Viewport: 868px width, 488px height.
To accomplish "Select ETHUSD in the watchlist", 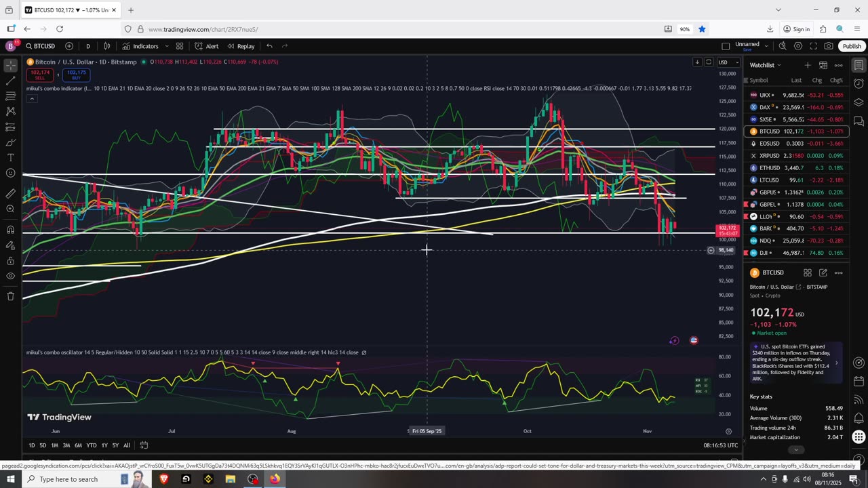I will (x=796, y=167).
